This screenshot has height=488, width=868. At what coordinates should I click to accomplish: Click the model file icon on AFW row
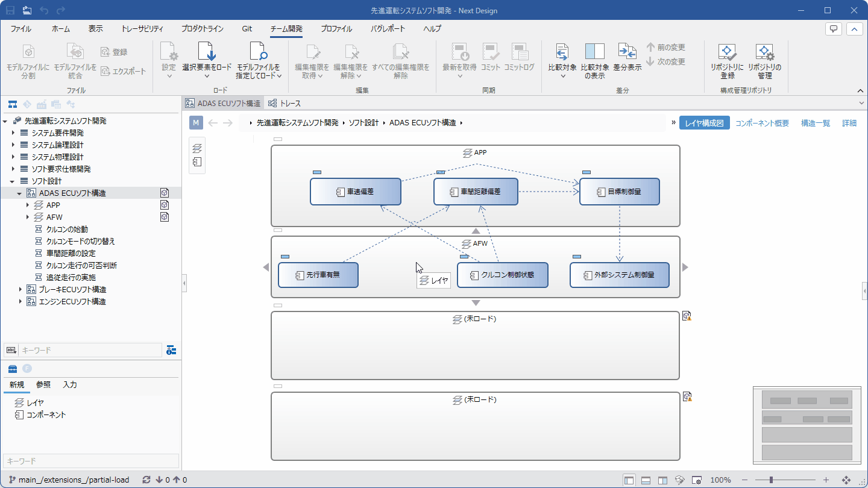[164, 217]
